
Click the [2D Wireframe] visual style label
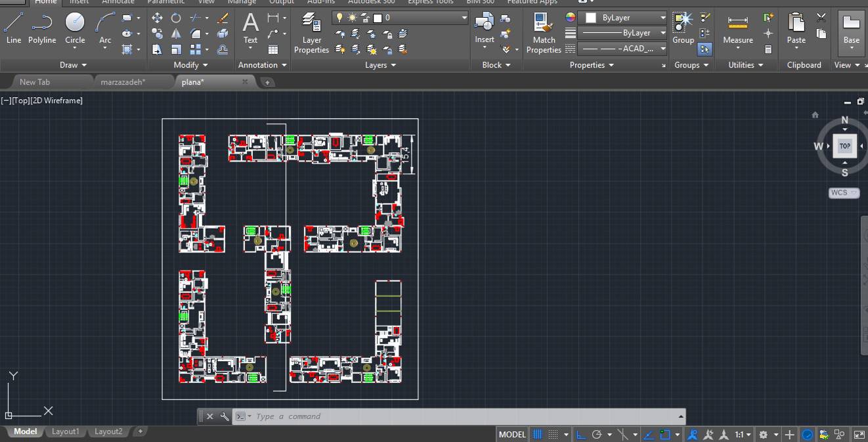tap(56, 100)
